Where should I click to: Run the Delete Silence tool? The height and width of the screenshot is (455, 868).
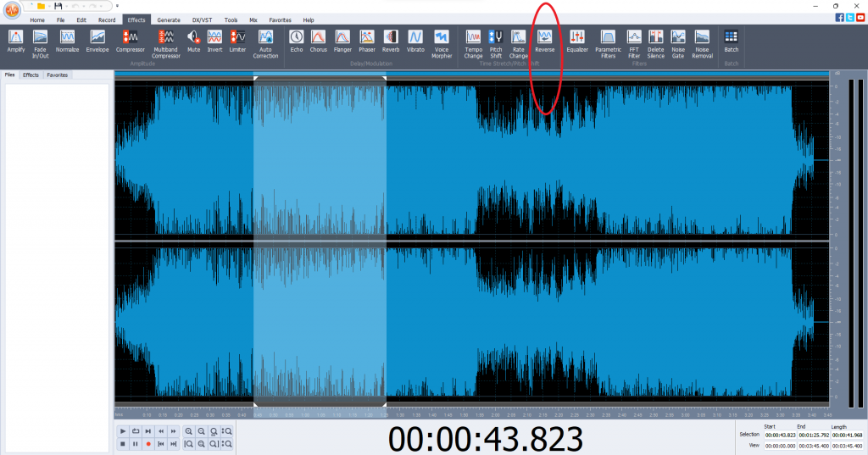point(656,44)
